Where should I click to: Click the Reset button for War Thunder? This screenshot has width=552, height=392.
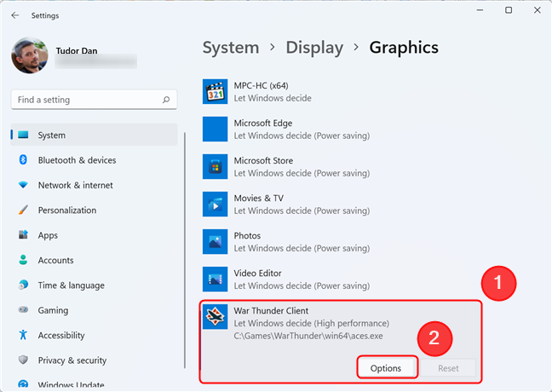(448, 368)
